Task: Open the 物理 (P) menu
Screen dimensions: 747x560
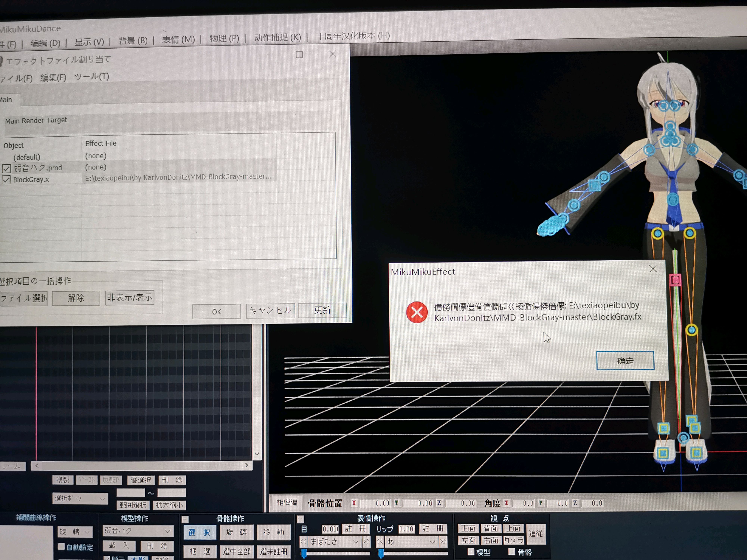Action: (x=224, y=38)
